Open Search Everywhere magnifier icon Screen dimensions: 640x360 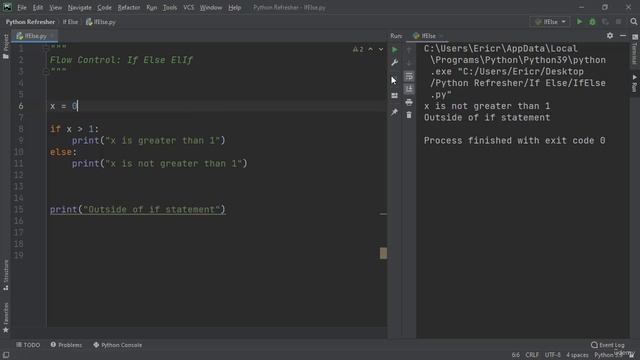pyautogui.click(x=633, y=22)
